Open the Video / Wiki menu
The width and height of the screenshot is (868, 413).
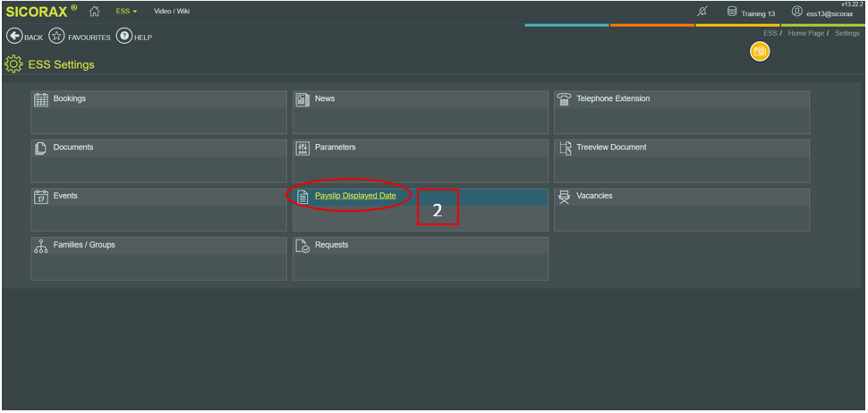[x=171, y=12]
